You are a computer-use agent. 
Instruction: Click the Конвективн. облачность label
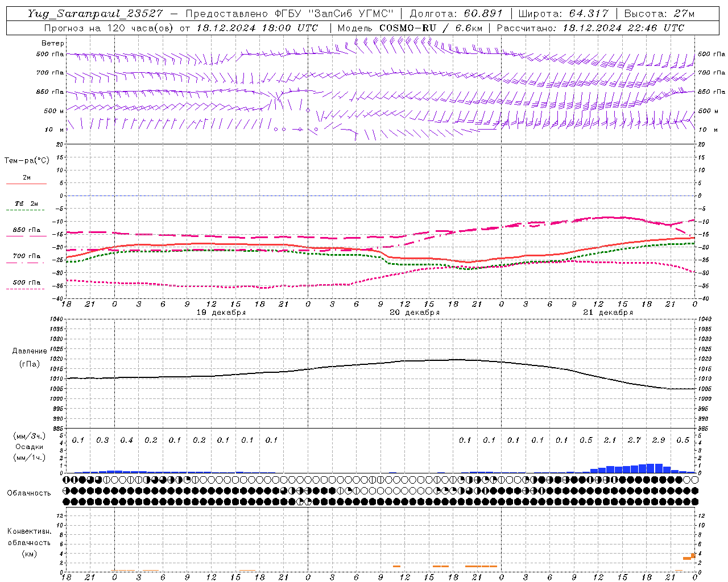pyautogui.click(x=29, y=537)
